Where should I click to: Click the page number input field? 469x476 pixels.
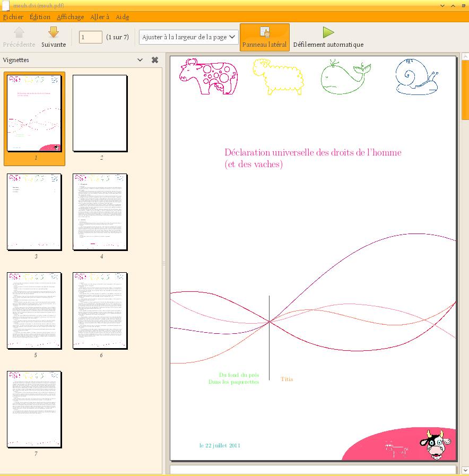coord(90,37)
